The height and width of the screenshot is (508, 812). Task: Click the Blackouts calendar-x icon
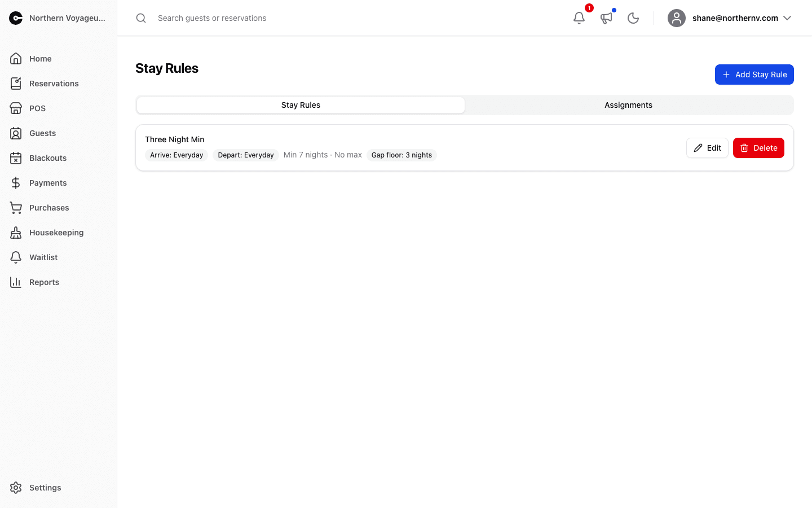pyautogui.click(x=16, y=158)
